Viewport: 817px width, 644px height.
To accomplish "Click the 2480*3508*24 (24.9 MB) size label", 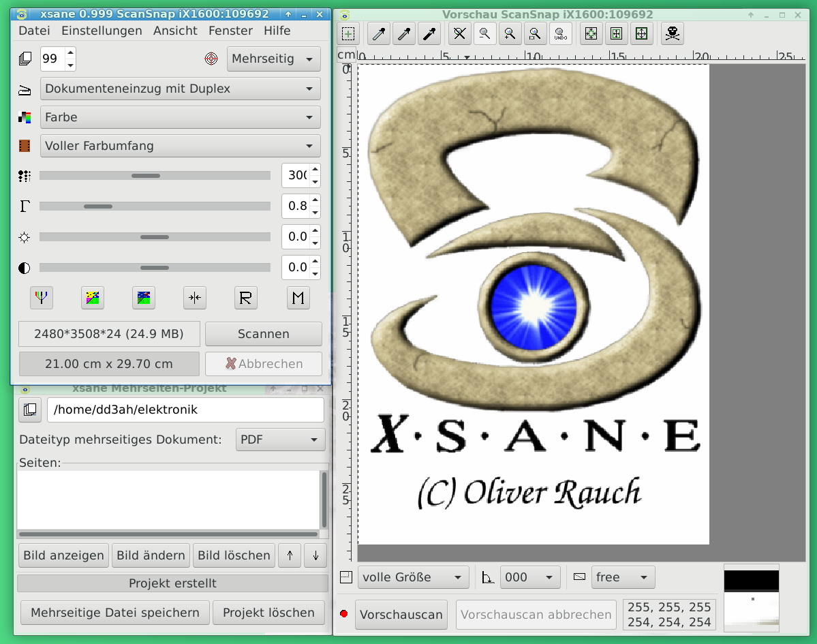I will tap(109, 334).
